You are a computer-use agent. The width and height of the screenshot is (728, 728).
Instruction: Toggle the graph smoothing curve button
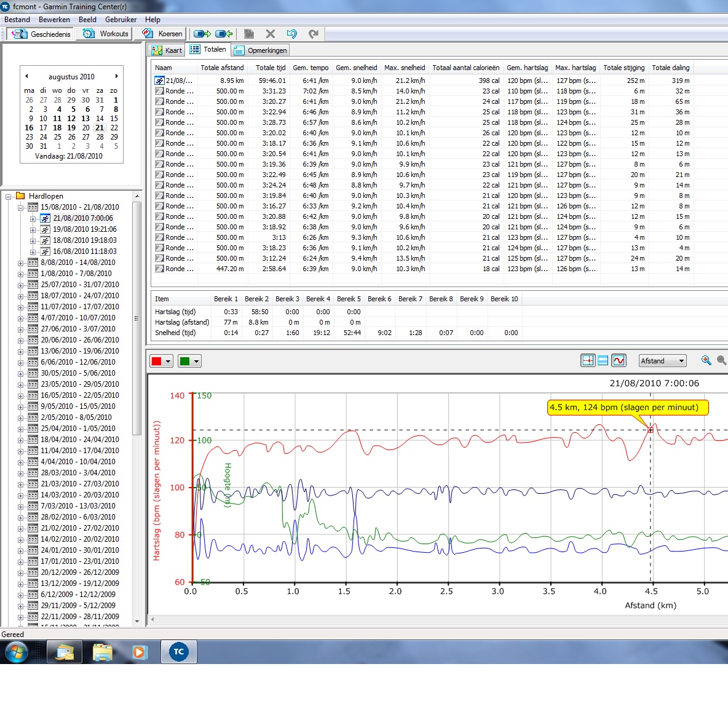619,360
